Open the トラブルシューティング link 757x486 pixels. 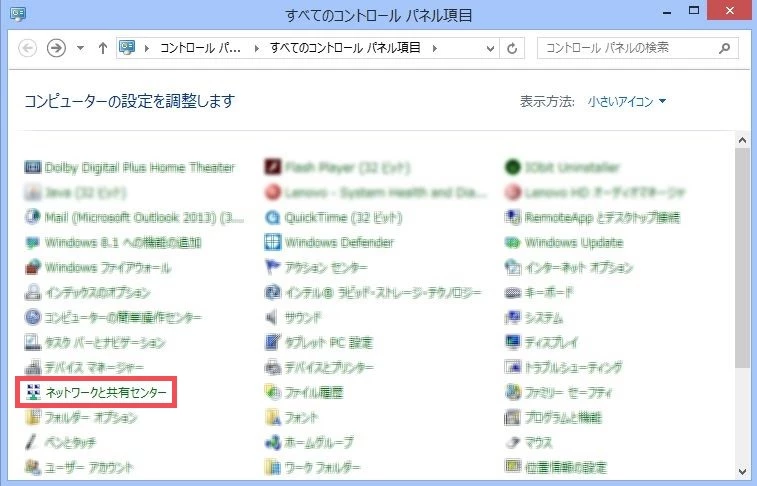click(x=574, y=367)
